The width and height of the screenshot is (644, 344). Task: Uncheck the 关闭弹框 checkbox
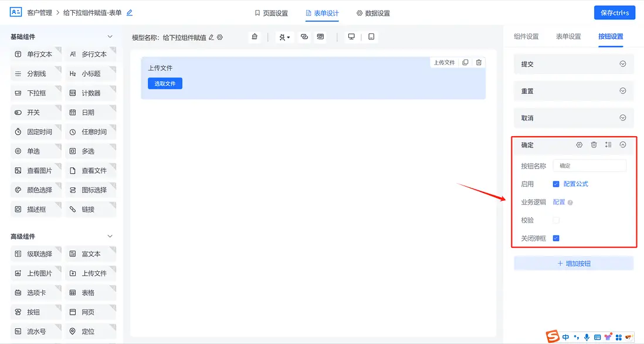click(x=556, y=238)
